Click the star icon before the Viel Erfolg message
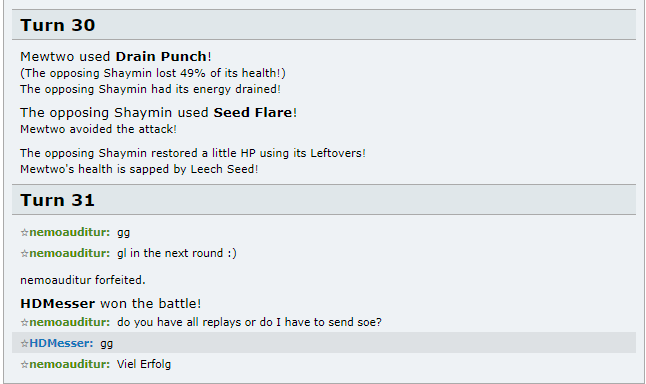Viewport: 646px width, 384px height. point(24,364)
